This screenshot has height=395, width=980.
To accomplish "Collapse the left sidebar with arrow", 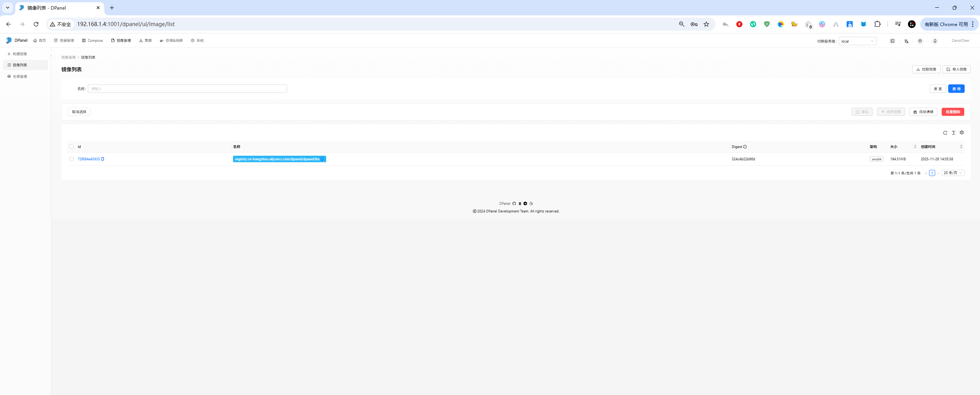I will [51, 56].
